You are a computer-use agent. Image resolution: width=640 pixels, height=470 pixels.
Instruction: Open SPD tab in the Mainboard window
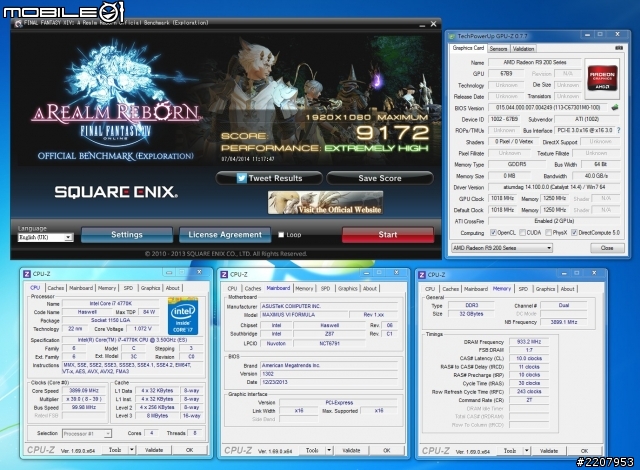(x=325, y=288)
